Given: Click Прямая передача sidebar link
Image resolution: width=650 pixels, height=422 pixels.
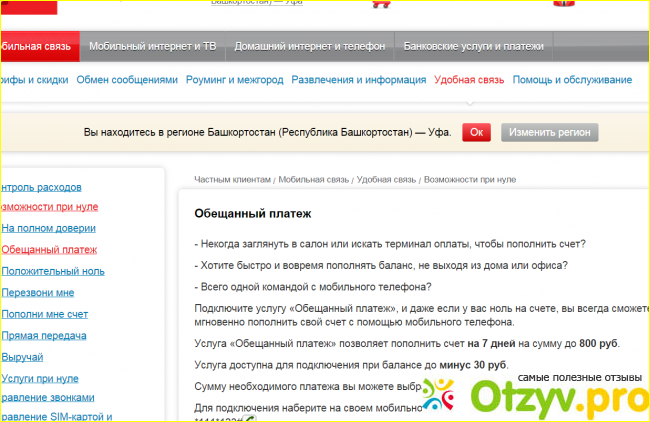Looking at the screenshot, I should (44, 335).
